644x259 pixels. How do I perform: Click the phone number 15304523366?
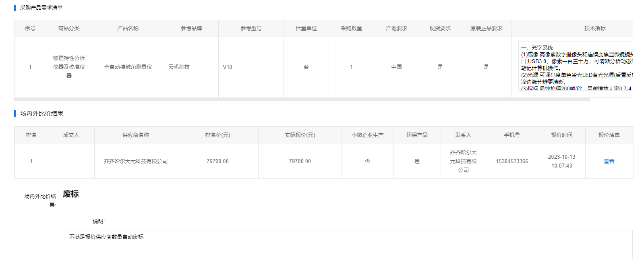coord(511,161)
